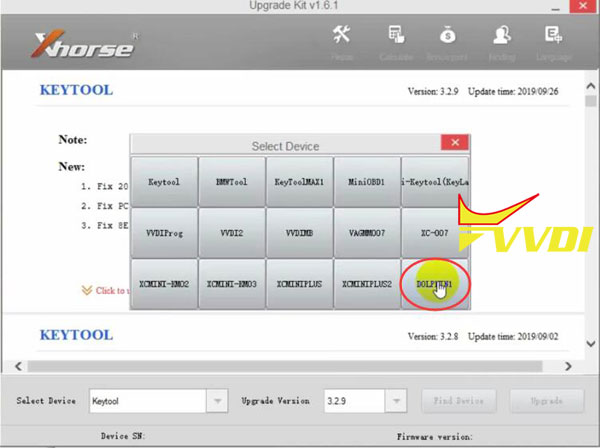Screen dimensions: 600x448
Task: Click 'Update time: 2019/09/02' text
Action: coord(513,337)
